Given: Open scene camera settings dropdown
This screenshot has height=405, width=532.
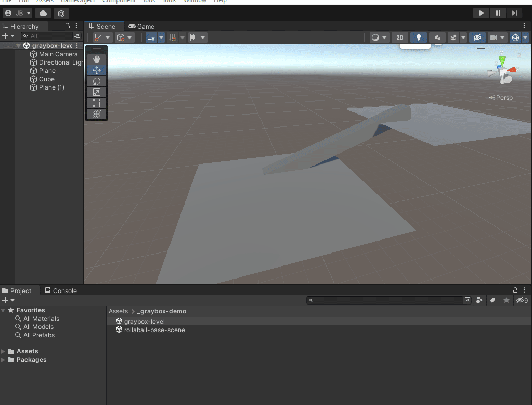Looking at the screenshot, I should click(x=497, y=37).
